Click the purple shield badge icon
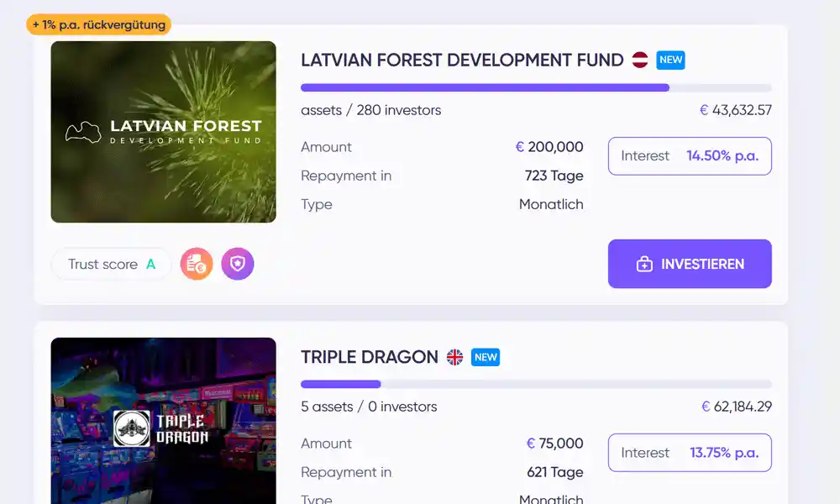The image size is (840, 504). tap(238, 264)
